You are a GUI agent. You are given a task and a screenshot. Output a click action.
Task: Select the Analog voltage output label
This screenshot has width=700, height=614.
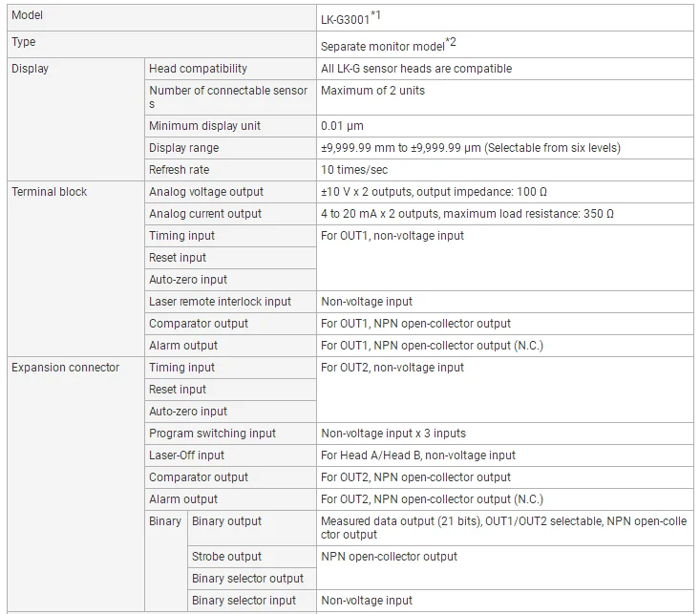(206, 192)
